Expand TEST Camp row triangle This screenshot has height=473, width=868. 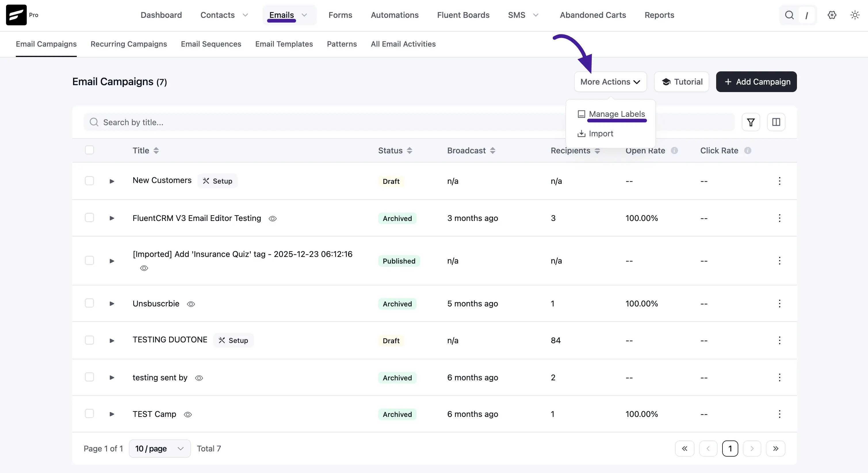[112, 414]
